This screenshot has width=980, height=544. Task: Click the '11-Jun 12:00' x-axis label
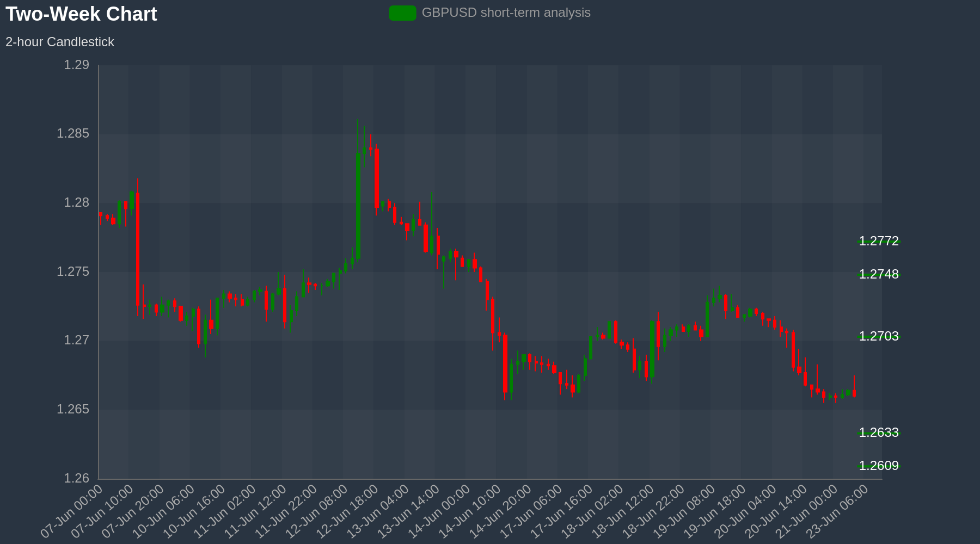pyautogui.click(x=255, y=511)
